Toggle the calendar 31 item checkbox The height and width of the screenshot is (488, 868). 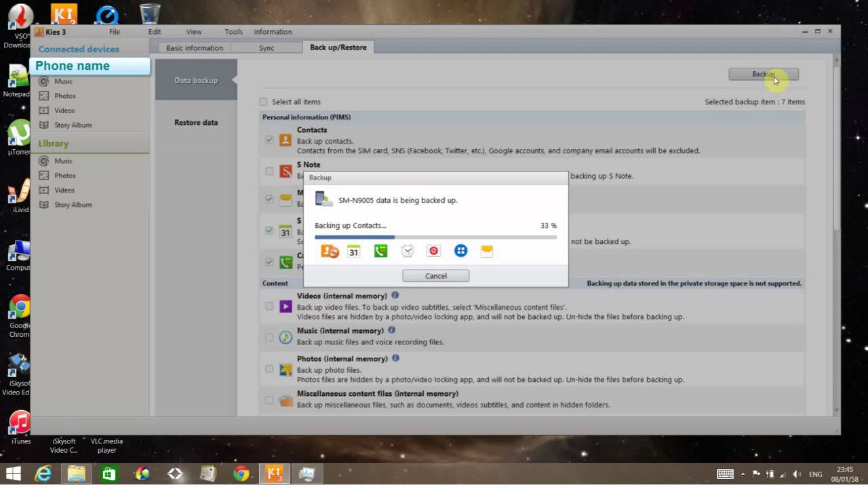269,230
